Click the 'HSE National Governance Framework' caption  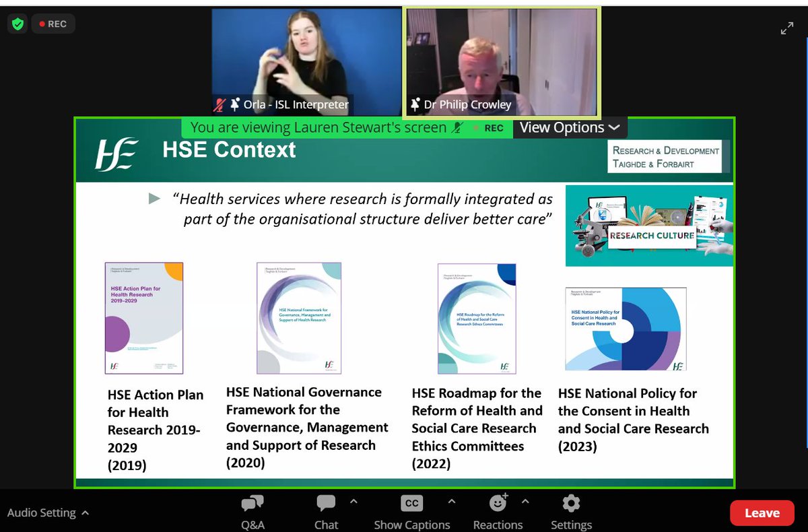(307, 427)
